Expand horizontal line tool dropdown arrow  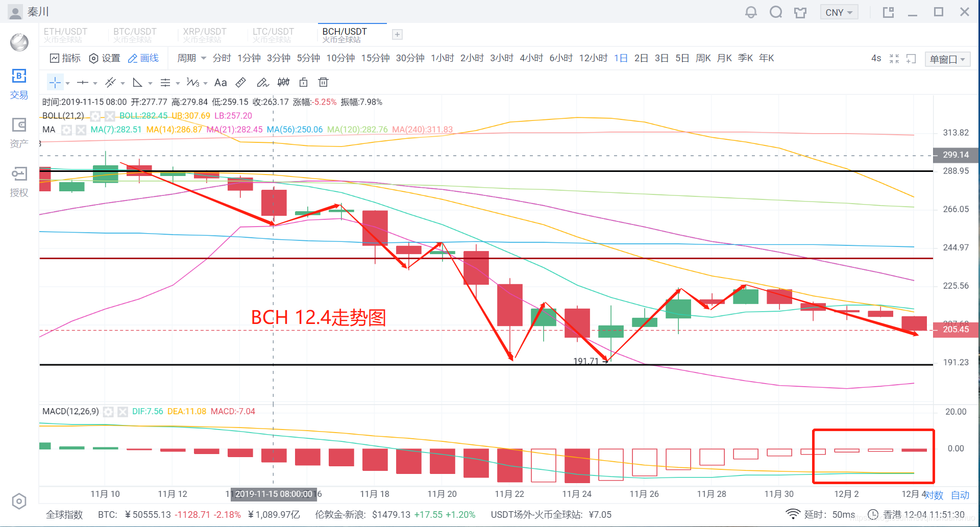95,83
